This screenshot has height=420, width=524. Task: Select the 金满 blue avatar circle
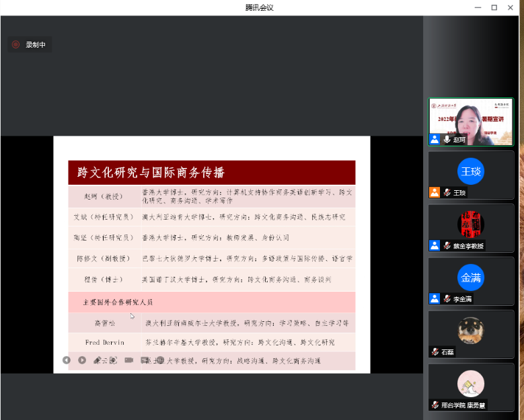tap(471, 277)
